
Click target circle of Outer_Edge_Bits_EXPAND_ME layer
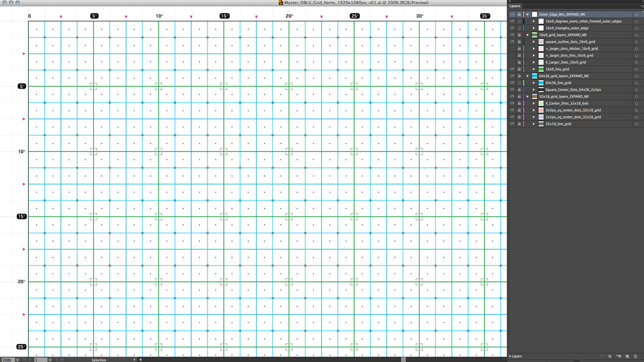[636, 14]
